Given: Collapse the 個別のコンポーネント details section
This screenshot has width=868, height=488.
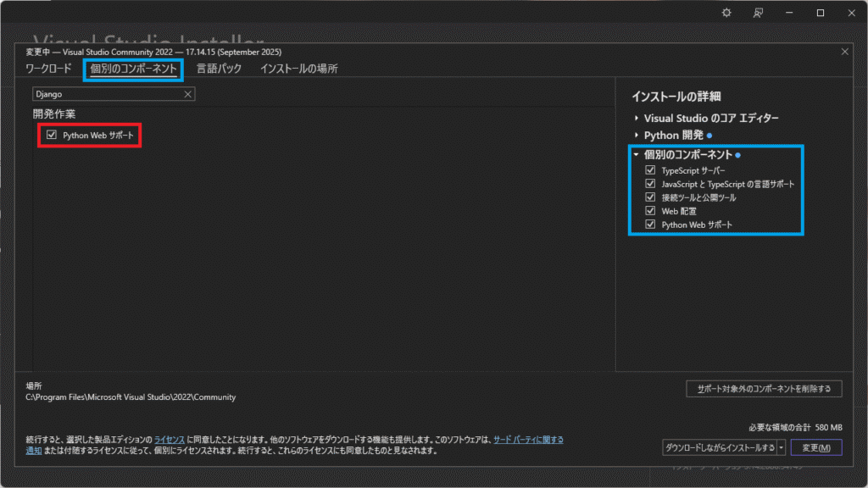Looking at the screenshot, I should click(x=637, y=155).
